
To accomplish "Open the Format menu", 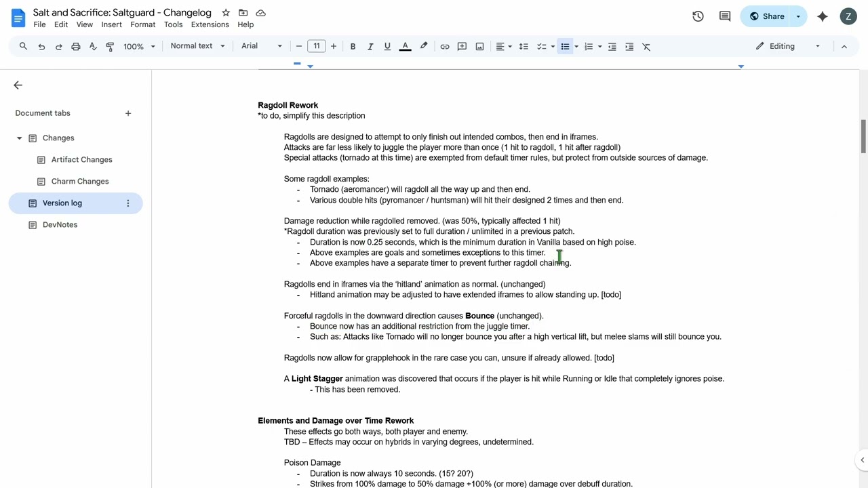I will [x=142, y=24].
